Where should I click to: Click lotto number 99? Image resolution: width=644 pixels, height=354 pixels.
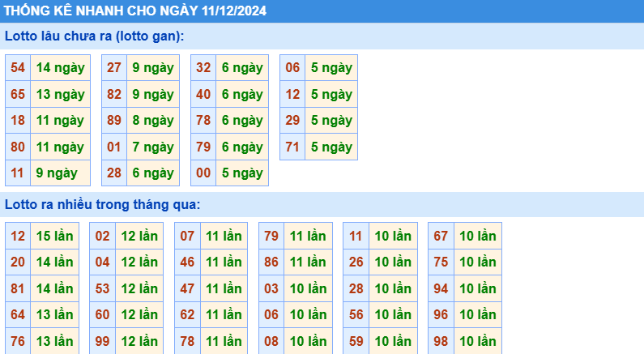pyautogui.click(x=102, y=341)
